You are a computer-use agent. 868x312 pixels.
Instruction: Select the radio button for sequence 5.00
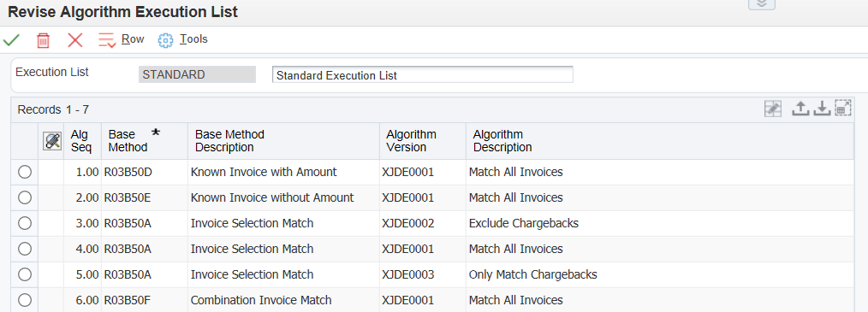(25, 274)
